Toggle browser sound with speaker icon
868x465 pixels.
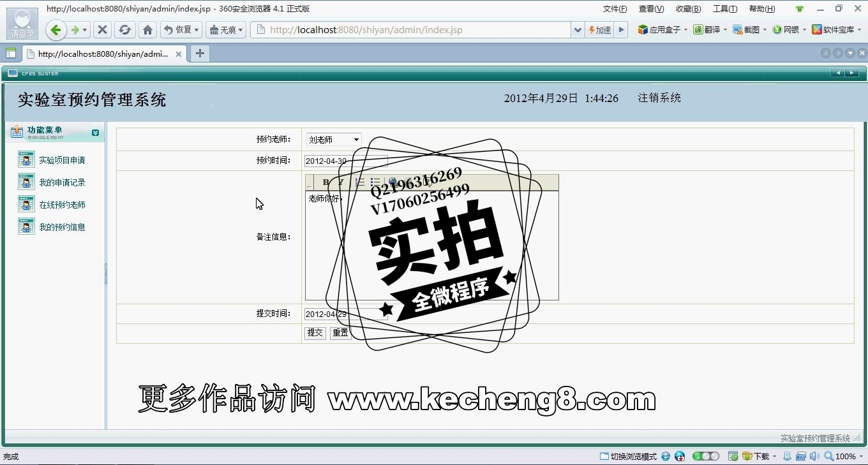click(x=814, y=457)
